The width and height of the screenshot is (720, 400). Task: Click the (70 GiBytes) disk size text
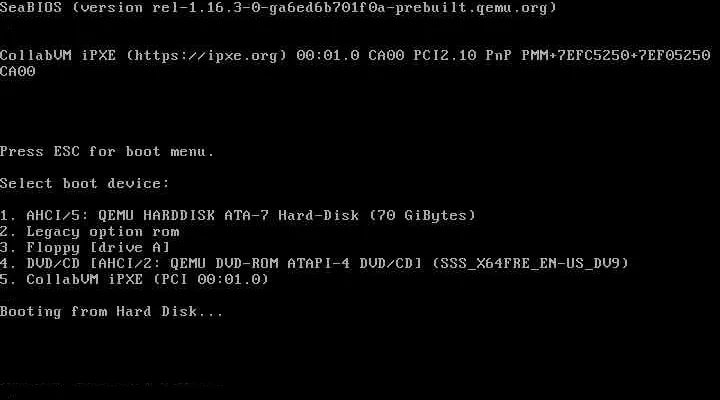coord(422,215)
